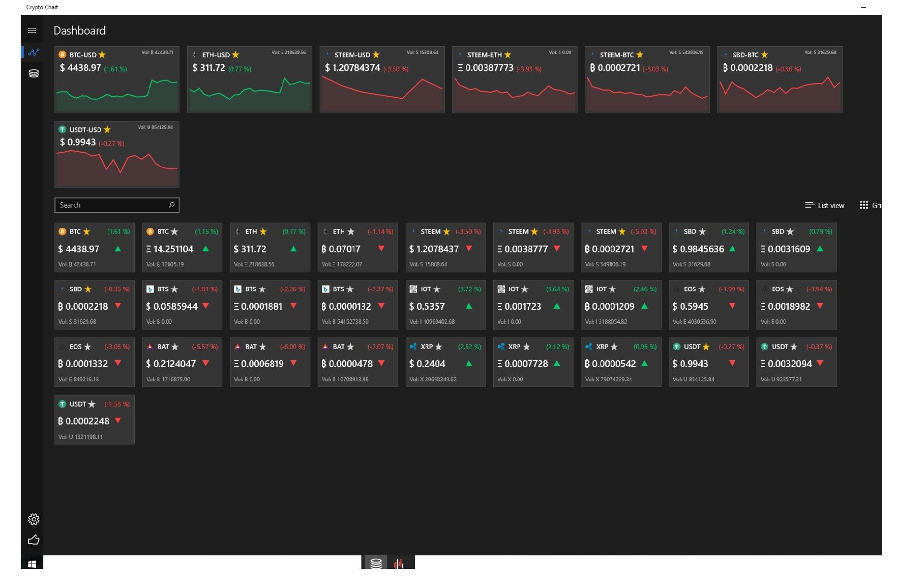Viewport: 924px width, 578px height.
Task: Select the SBD tile showing Ξ 0.0031609
Action: [x=796, y=247]
